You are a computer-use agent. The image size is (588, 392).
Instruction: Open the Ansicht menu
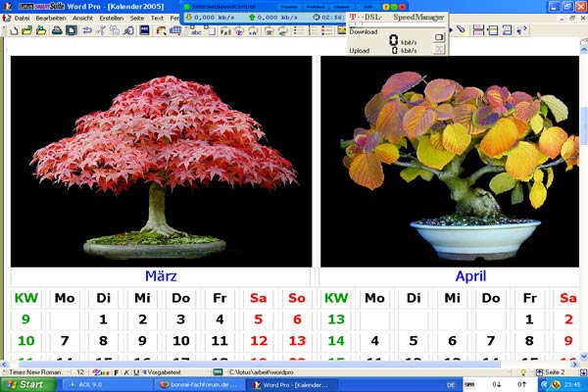82,18
